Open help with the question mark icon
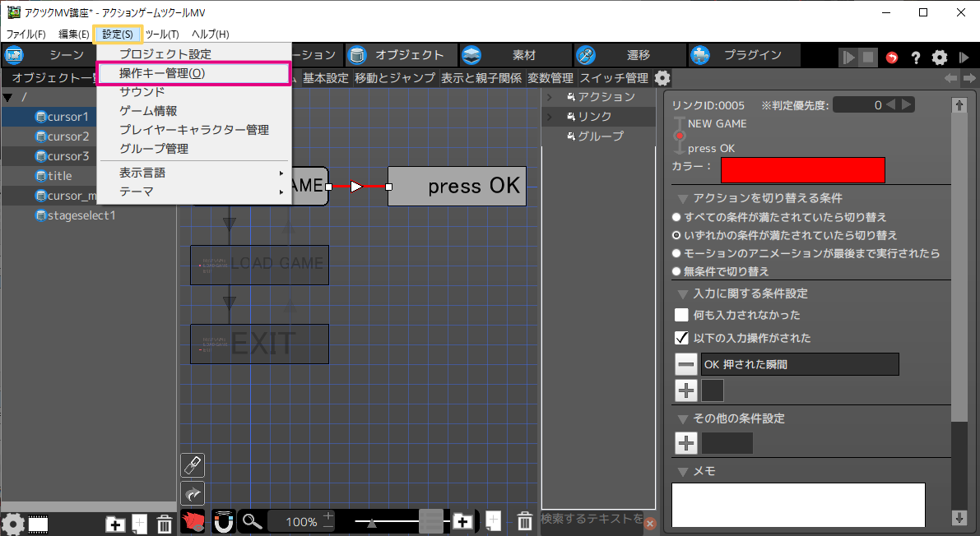Image resolution: width=980 pixels, height=536 pixels. [915, 58]
